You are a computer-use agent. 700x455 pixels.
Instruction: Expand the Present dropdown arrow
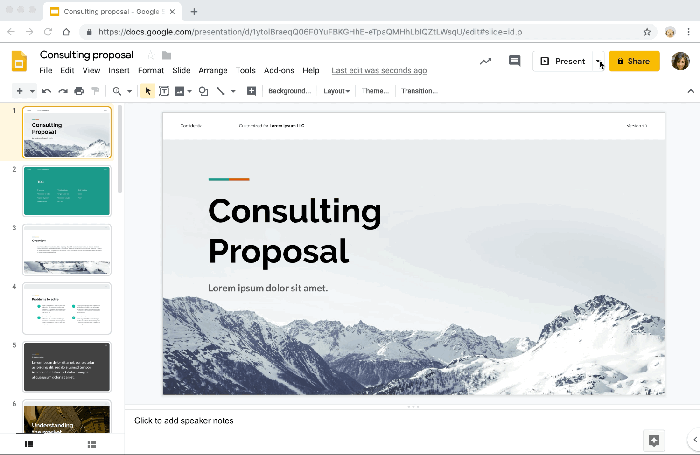598,61
